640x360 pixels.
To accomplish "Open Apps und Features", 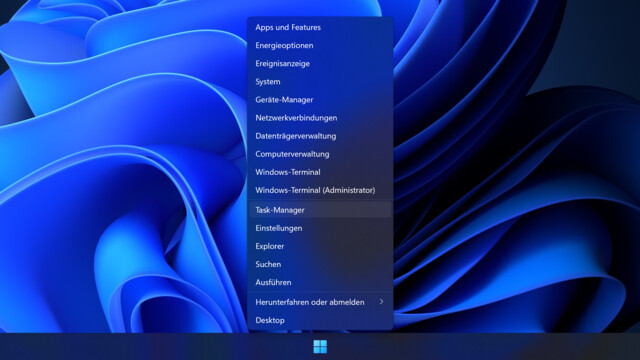I will point(320,27).
